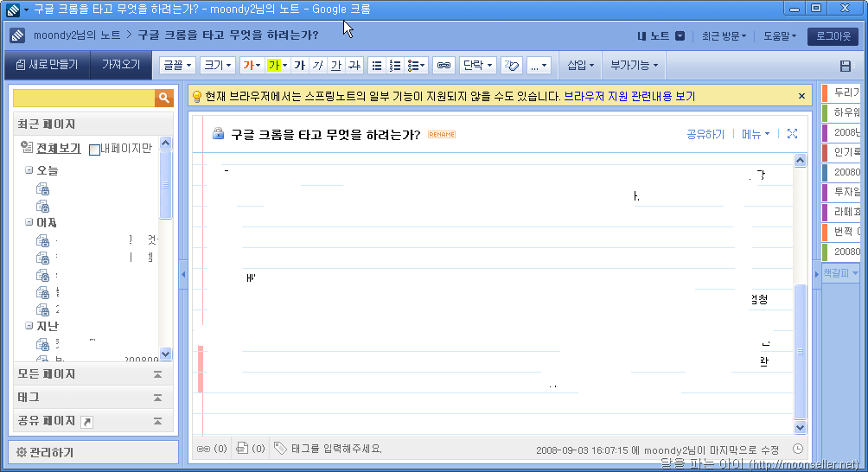Open the shared pages external link icon
This screenshot has height=472, width=868.
pos(87,422)
